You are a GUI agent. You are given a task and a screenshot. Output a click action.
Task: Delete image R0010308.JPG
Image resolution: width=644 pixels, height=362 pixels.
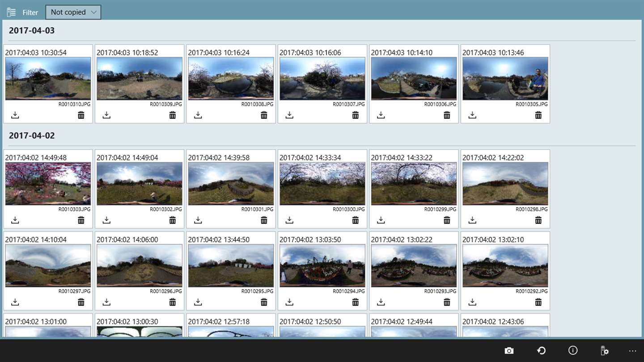[264, 115]
